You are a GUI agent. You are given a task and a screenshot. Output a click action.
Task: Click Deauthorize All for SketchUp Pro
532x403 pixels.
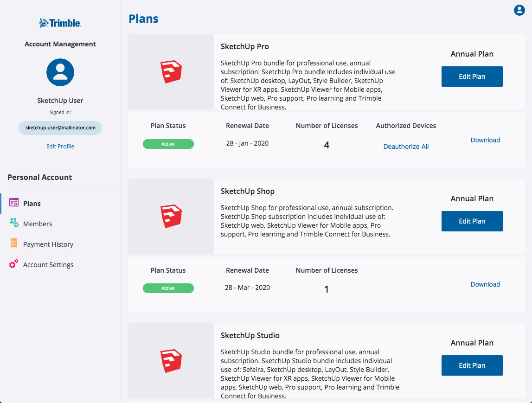pos(406,147)
